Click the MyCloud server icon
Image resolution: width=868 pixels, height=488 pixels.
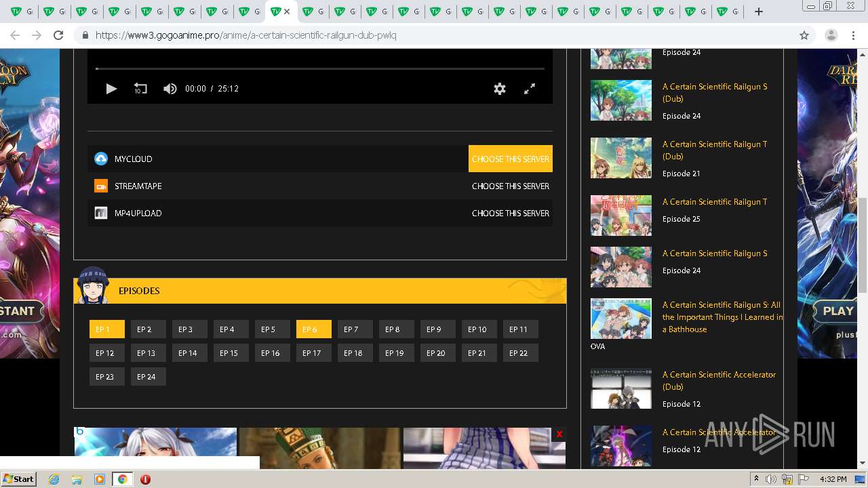[x=101, y=159]
